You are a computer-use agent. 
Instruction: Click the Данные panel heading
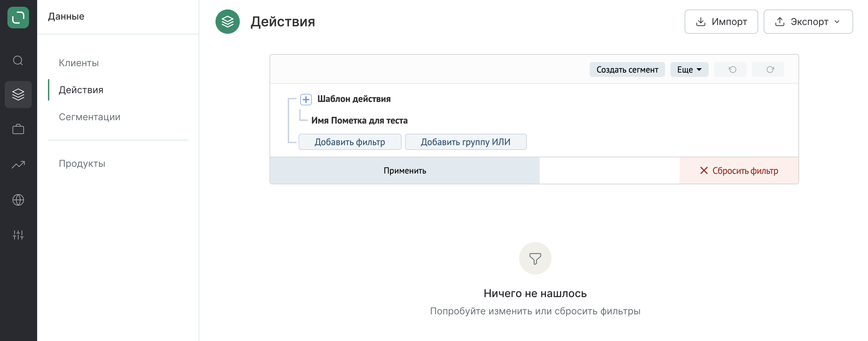[66, 16]
